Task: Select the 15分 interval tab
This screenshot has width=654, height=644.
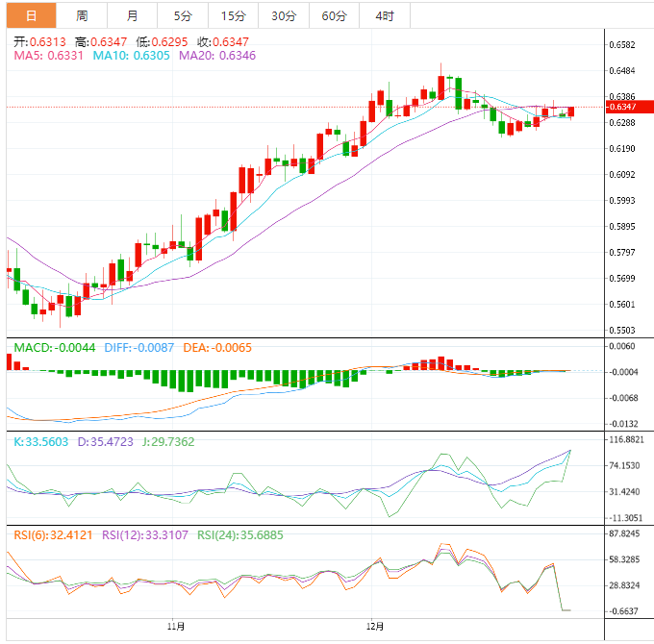Action: click(233, 15)
